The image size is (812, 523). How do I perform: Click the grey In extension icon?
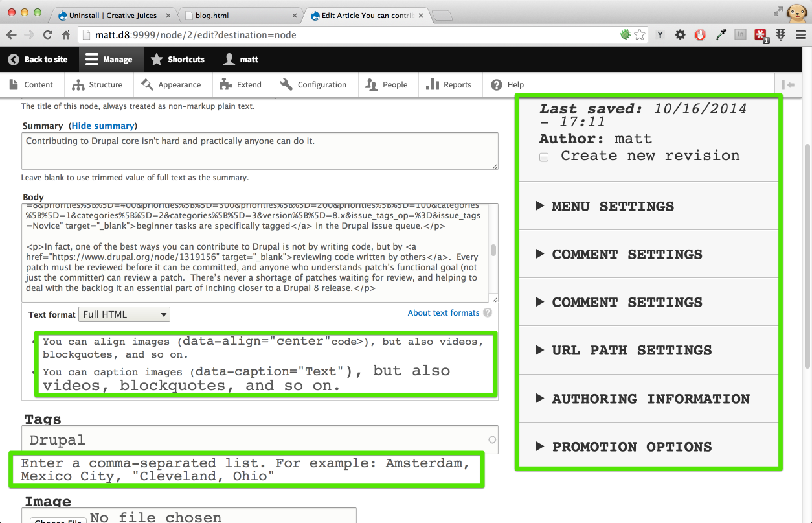(741, 35)
